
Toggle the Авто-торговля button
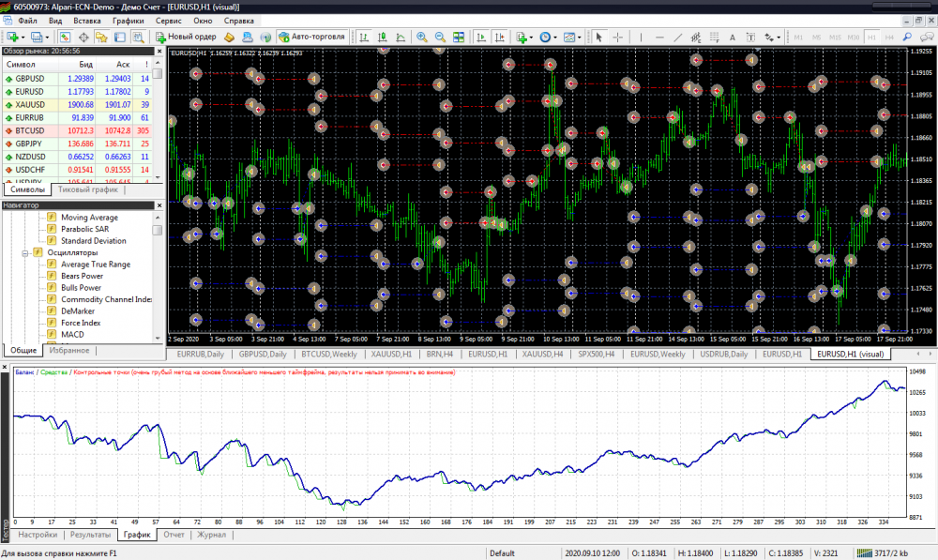click(311, 37)
